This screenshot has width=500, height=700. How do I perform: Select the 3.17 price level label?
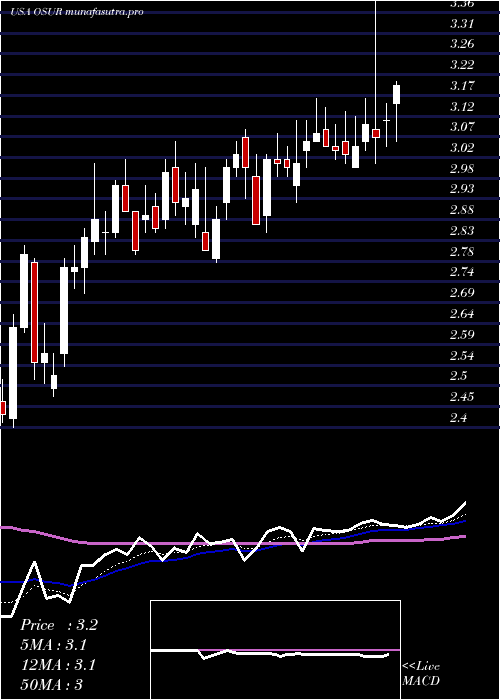pyautogui.click(x=462, y=86)
